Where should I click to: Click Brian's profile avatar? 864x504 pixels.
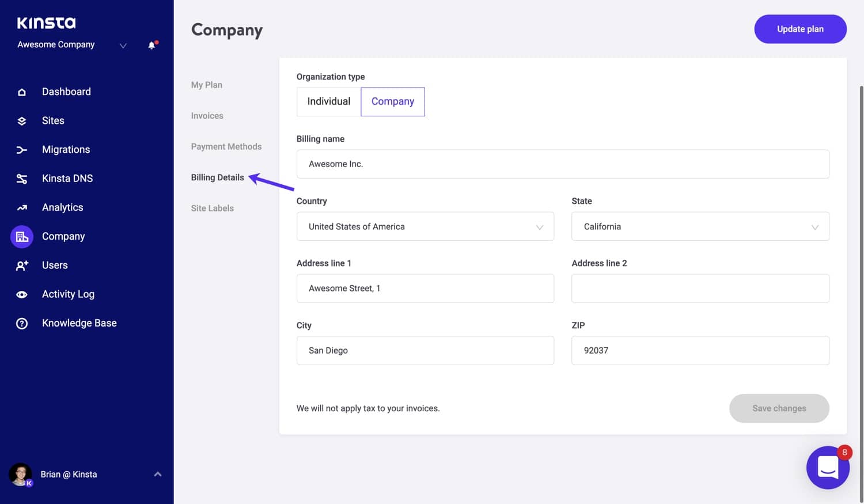click(x=21, y=475)
